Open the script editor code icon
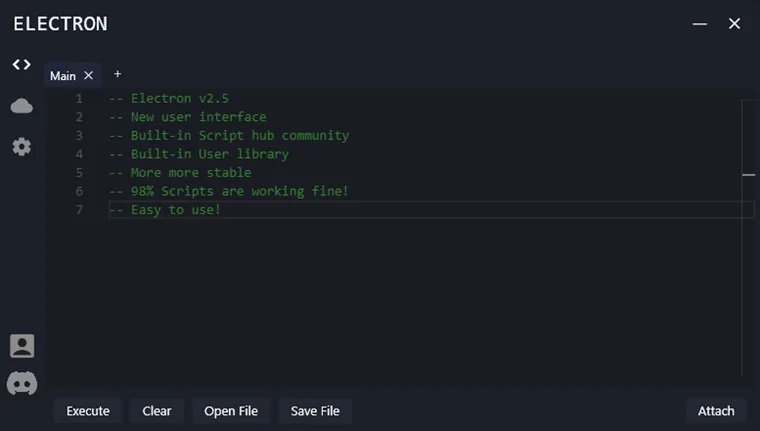The width and height of the screenshot is (760, 431). [x=21, y=65]
